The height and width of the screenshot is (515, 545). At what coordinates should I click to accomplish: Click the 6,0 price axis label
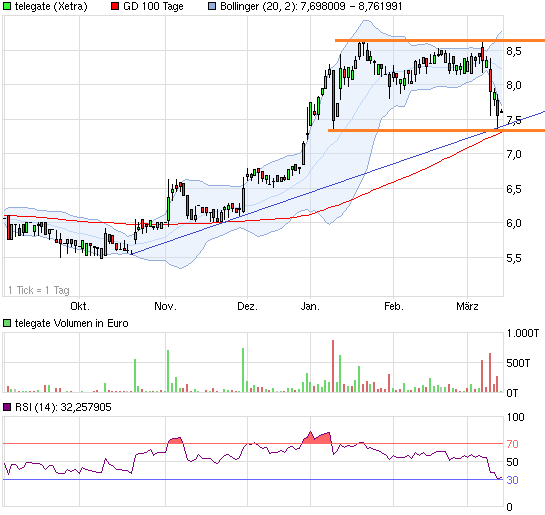coord(514,223)
